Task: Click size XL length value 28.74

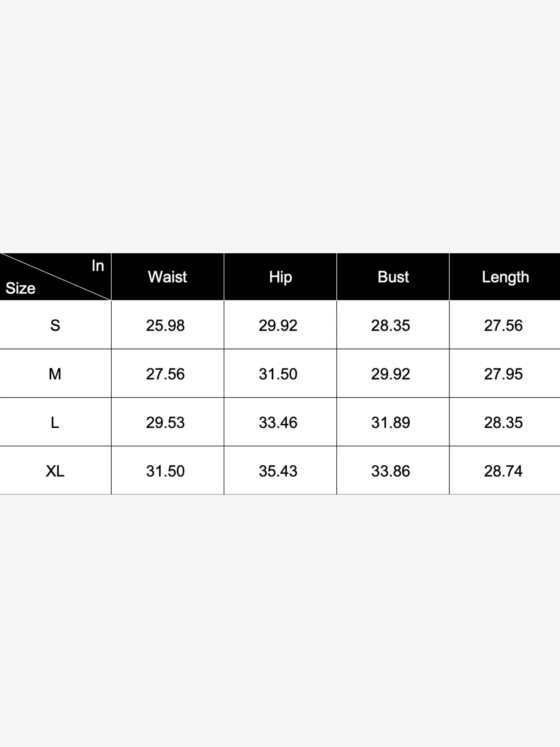Action: pyautogui.click(x=503, y=471)
